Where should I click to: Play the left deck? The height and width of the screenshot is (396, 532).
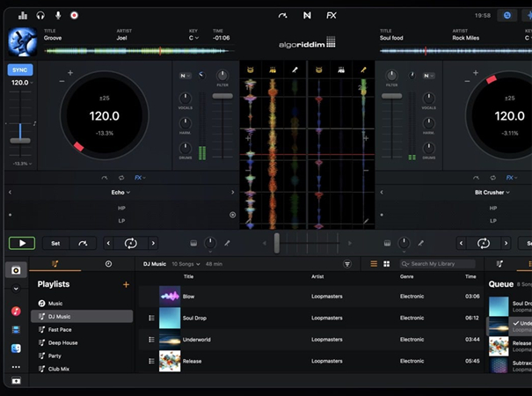(x=22, y=243)
